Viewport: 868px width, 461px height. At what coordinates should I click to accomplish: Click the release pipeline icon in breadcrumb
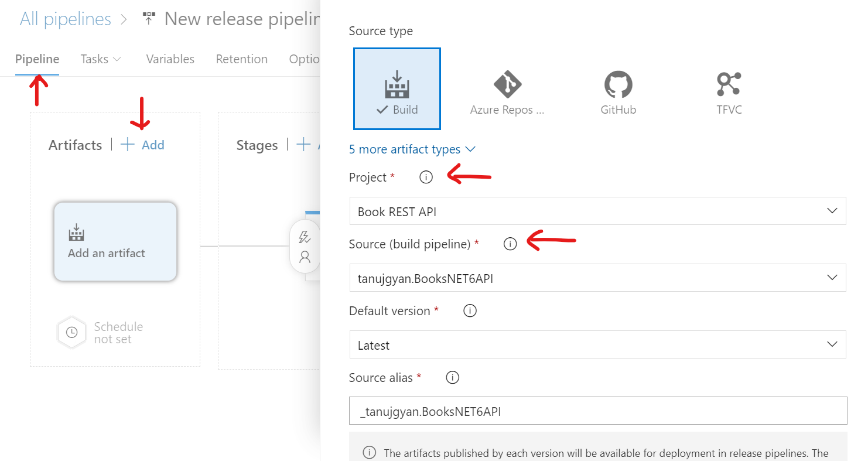click(148, 18)
